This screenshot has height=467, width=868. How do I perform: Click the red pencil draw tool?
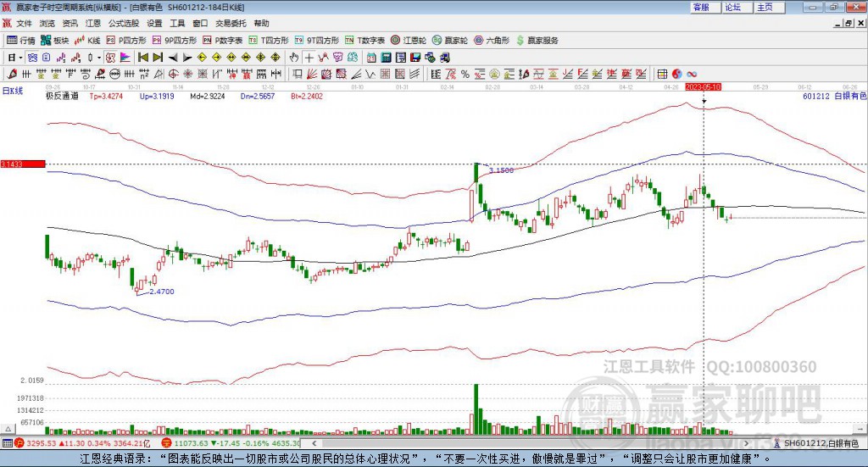[x=12, y=74]
